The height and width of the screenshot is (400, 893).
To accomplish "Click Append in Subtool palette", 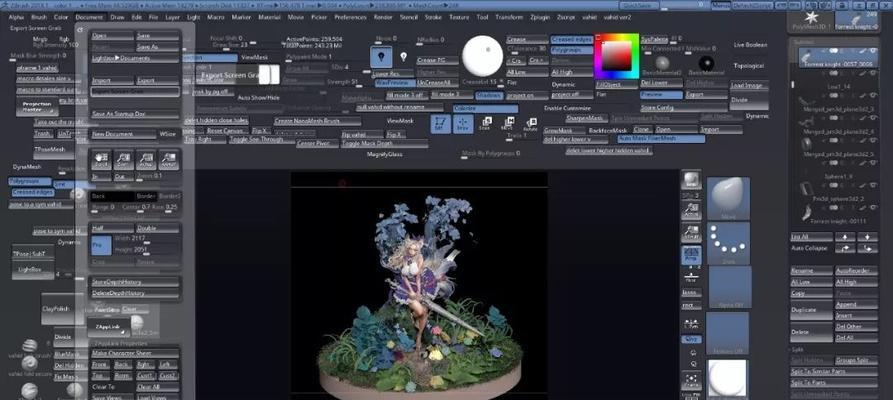I will pos(857,305).
